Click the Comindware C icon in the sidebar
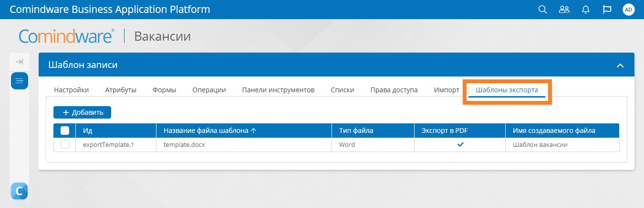 (x=19, y=191)
